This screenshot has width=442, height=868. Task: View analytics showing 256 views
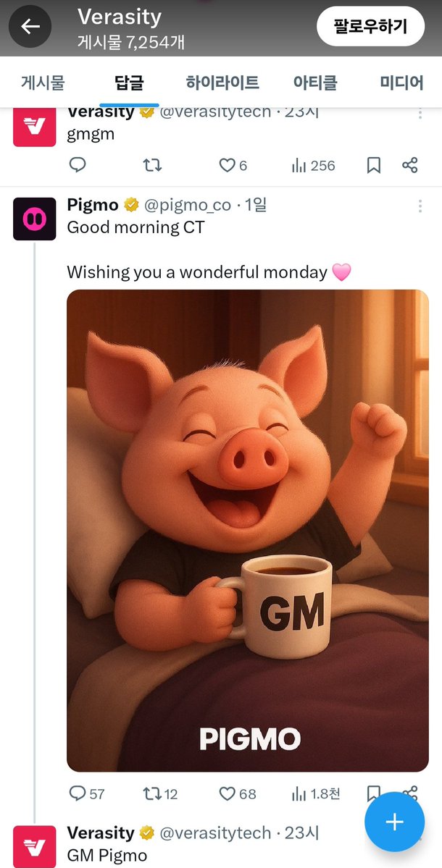[x=313, y=166]
